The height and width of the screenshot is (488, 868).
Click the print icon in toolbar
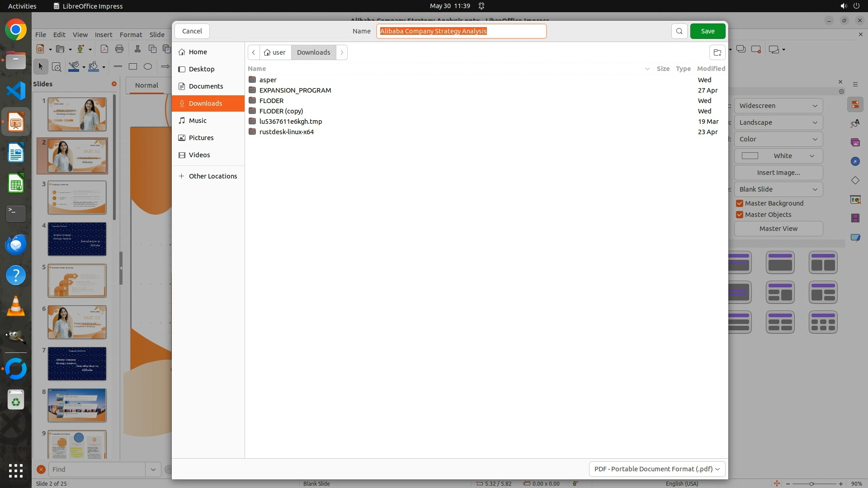click(119, 49)
